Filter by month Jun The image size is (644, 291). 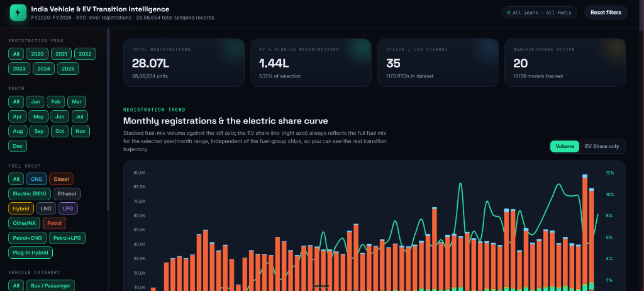pyautogui.click(x=60, y=117)
